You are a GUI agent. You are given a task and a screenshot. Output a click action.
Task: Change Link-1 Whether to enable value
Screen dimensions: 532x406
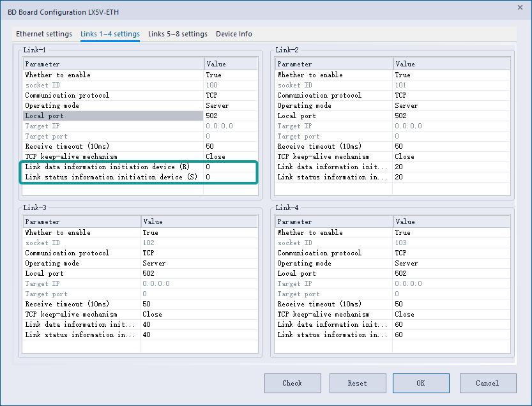pyautogui.click(x=231, y=75)
